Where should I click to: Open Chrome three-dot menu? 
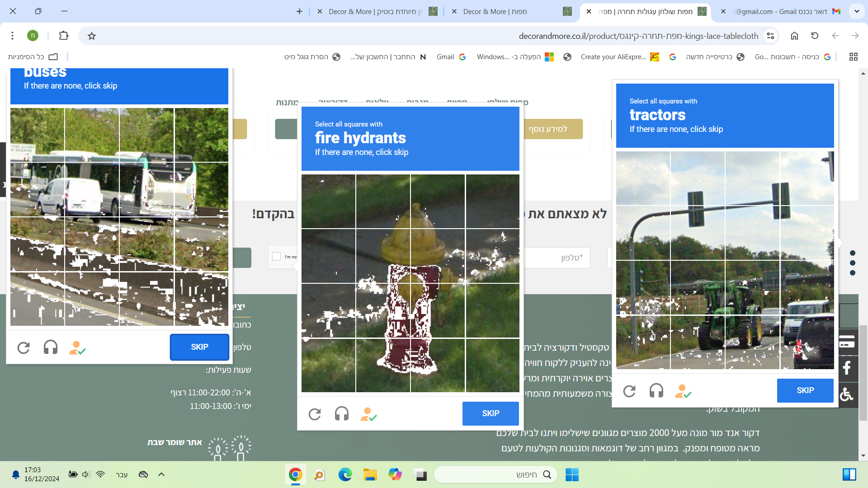(13, 36)
